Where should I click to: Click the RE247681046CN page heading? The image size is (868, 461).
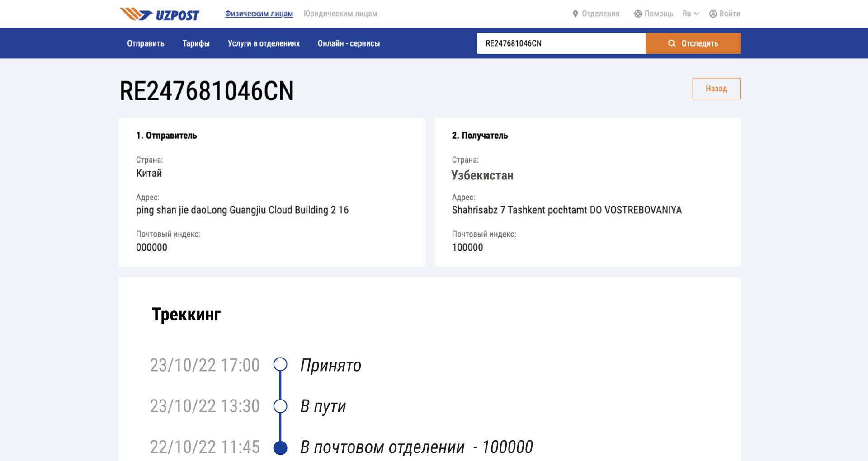pos(207,91)
